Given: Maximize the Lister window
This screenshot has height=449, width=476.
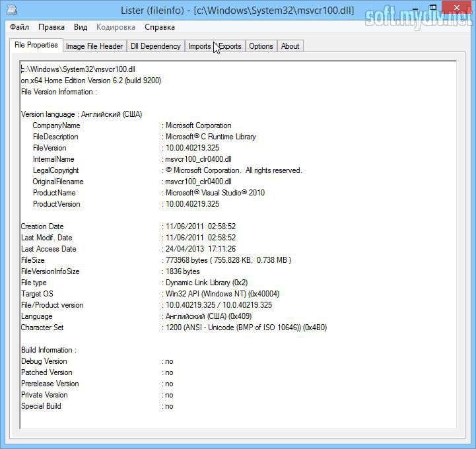Looking at the screenshot, I should 433,8.
